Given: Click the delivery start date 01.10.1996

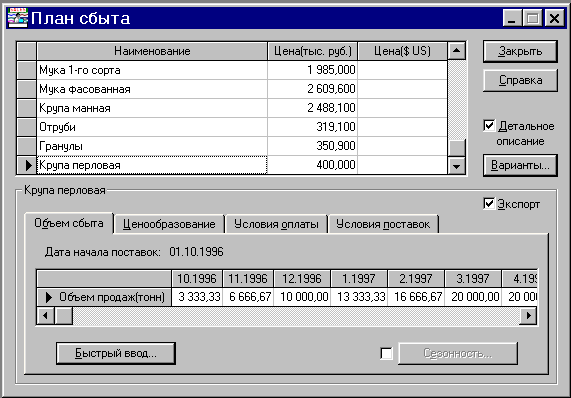Looking at the screenshot, I should pyautogui.click(x=196, y=252).
